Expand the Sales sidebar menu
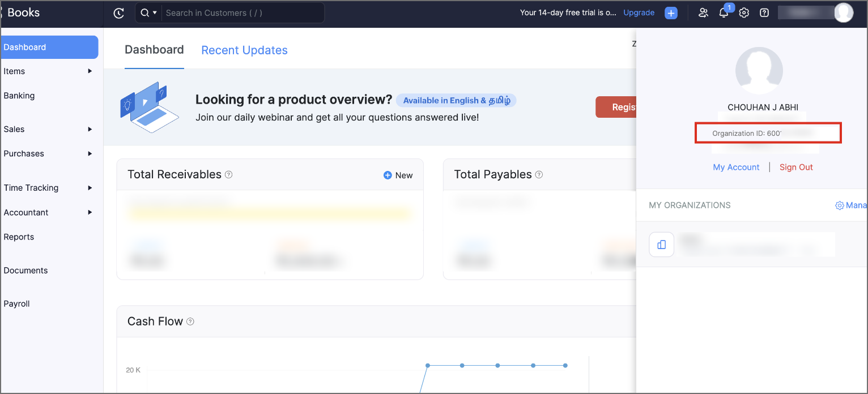868x394 pixels. [90, 129]
